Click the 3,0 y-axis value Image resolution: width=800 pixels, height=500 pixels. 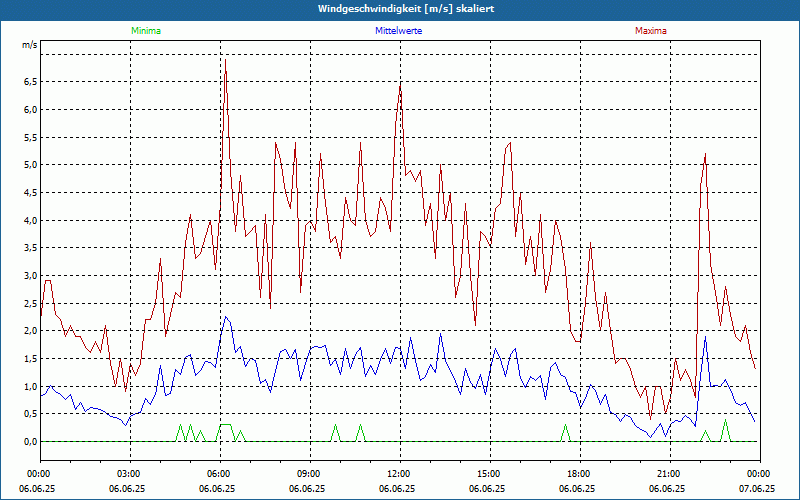(31, 276)
